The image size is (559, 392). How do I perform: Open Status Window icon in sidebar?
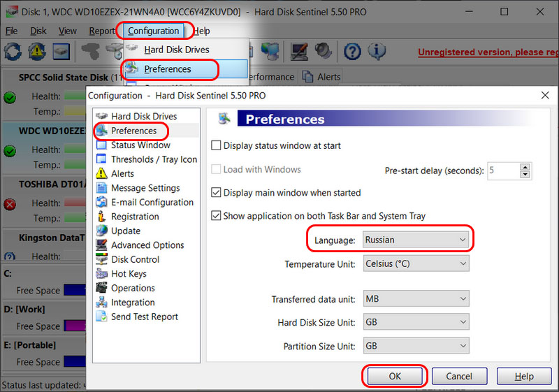pos(101,145)
